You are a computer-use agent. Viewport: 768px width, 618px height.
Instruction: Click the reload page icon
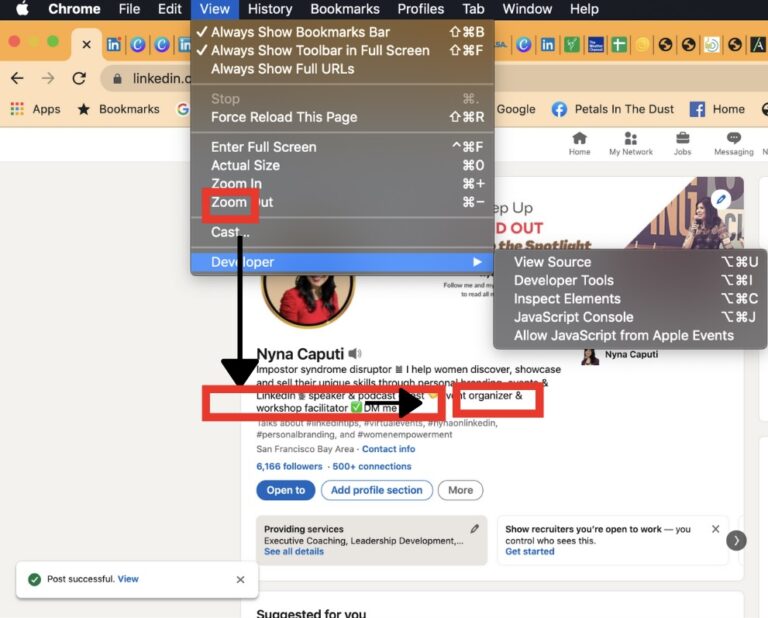pyautogui.click(x=79, y=78)
